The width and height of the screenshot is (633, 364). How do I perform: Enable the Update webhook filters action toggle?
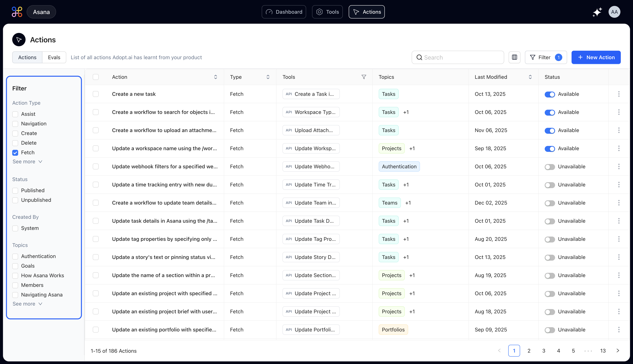pos(550,167)
